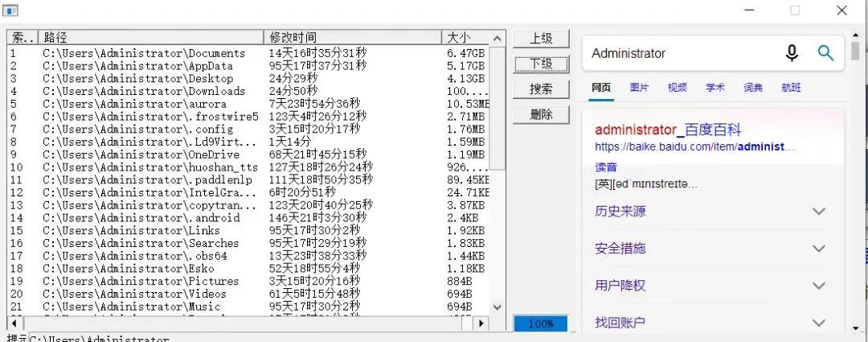Screen dimensions: 868x342
Task: Select the copytran... folder row
Action: pyautogui.click(x=248, y=205)
